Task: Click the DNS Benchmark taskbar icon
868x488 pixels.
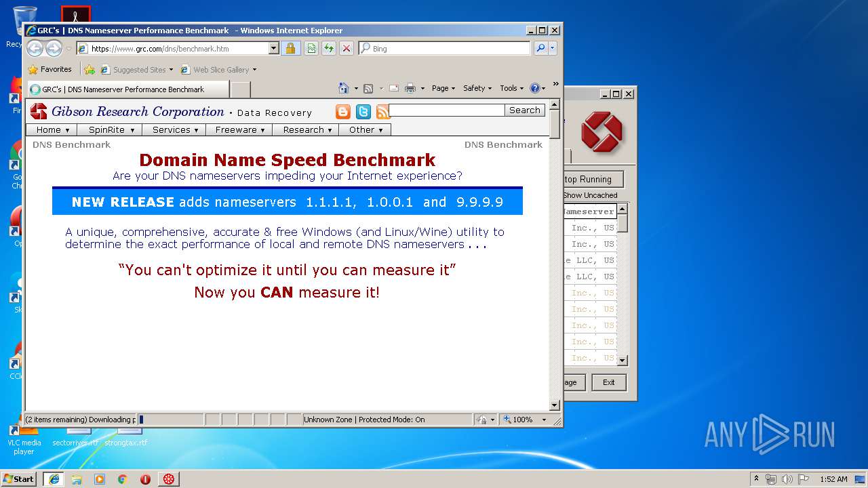Action: [x=169, y=479]
